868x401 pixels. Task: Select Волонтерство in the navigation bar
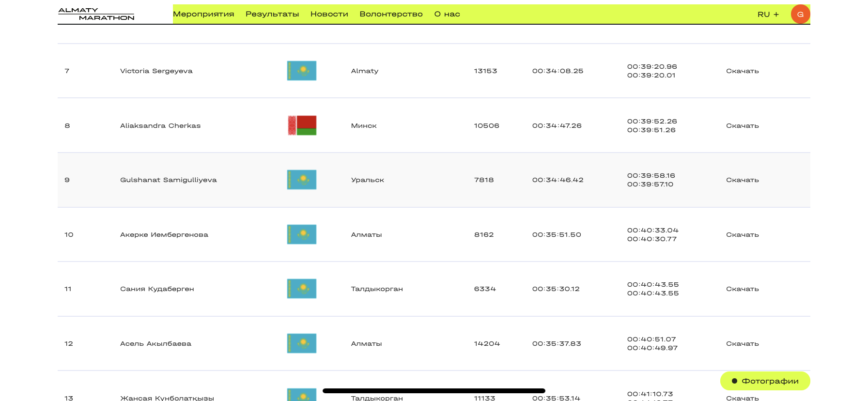[391, 14]
